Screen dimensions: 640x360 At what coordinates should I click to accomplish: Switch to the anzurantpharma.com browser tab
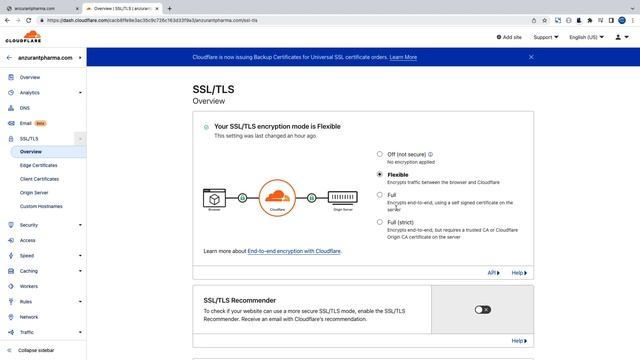point(41,8)
